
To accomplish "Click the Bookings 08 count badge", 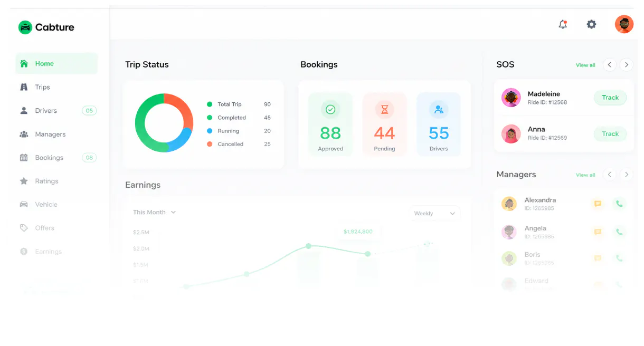I will [89, 158].
